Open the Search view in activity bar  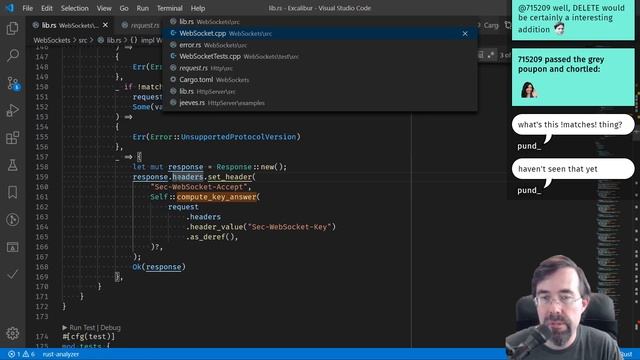[12, 55]
